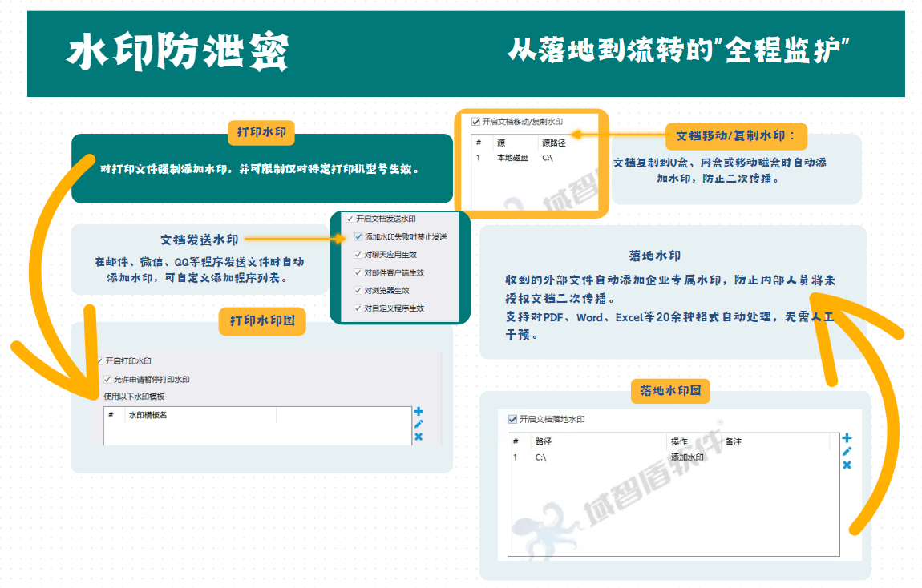The width and height of the screenshot is (922, 588).
Task: Click the 落地水印 heading in the description box
Action: pos(654,256)
